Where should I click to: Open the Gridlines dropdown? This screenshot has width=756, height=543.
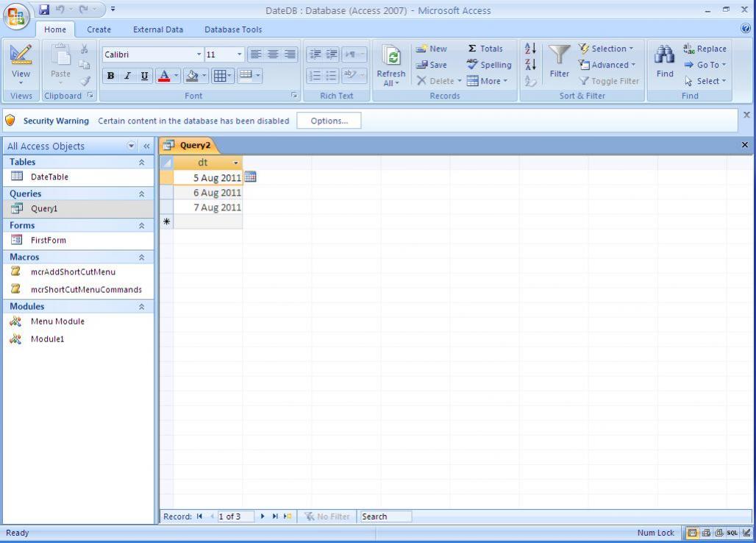(223, 76)
